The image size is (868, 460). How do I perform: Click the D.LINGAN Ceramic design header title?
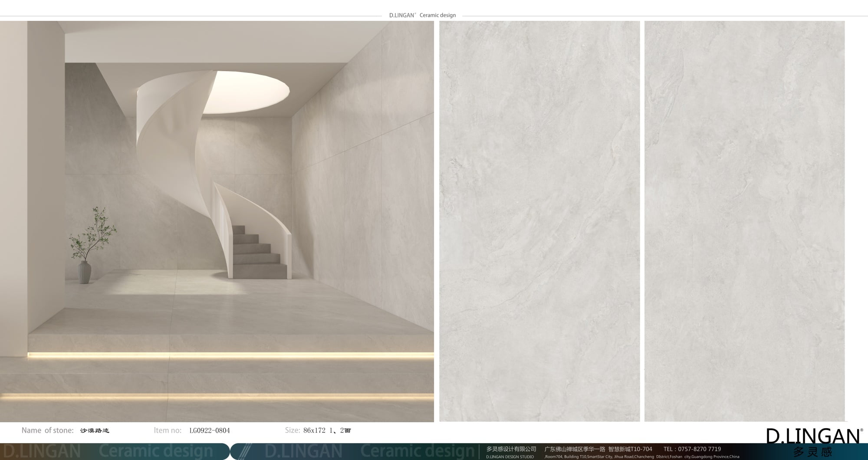[x=422, y=15]
